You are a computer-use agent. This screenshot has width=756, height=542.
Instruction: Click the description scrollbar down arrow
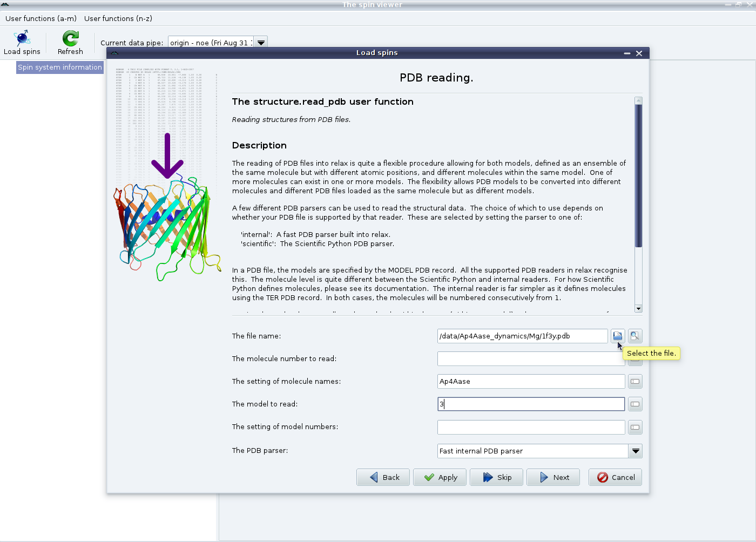tap(638, 309)
